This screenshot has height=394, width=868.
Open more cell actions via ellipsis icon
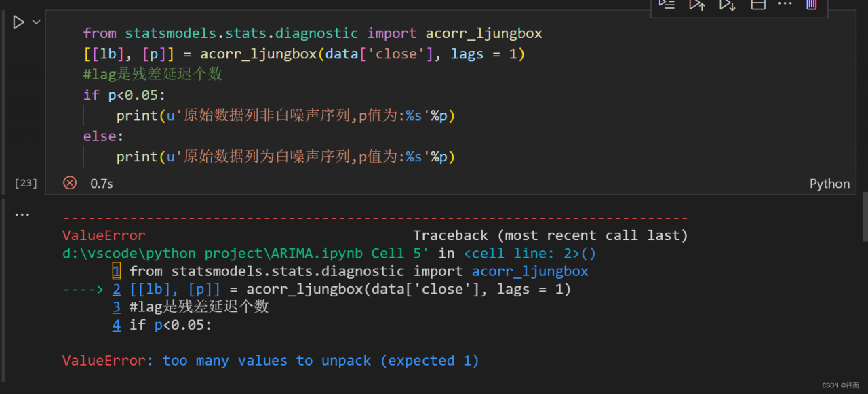(783, 5)
